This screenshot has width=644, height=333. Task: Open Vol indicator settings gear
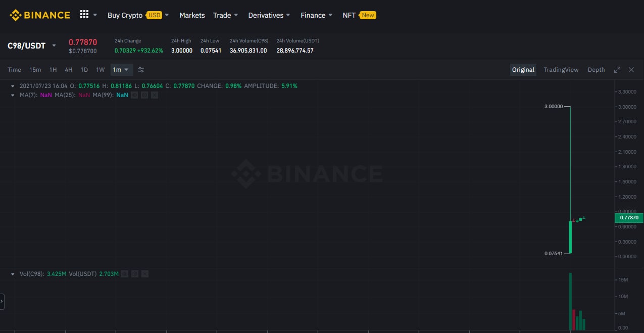[x=135, y=274]
